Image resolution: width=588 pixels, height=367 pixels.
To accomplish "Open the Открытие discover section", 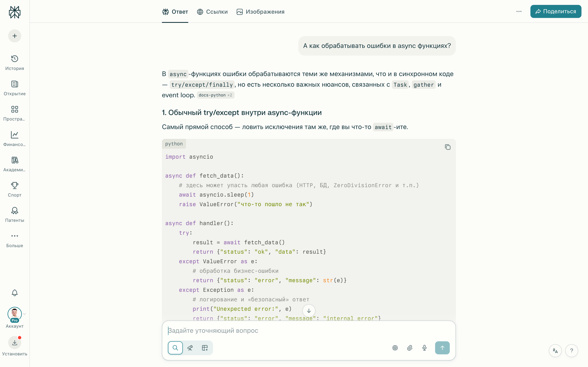I will pyautogui.click(x=14, y=88).
